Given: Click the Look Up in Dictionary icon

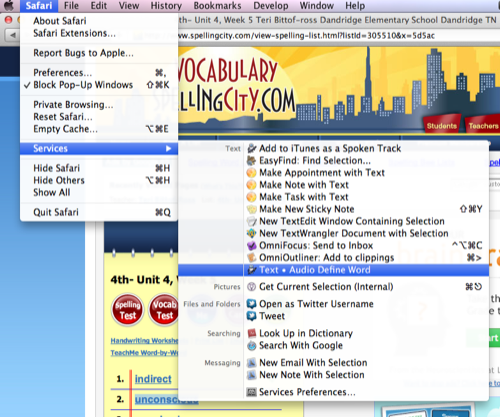Looking at the screenshot, I should 252,333.
